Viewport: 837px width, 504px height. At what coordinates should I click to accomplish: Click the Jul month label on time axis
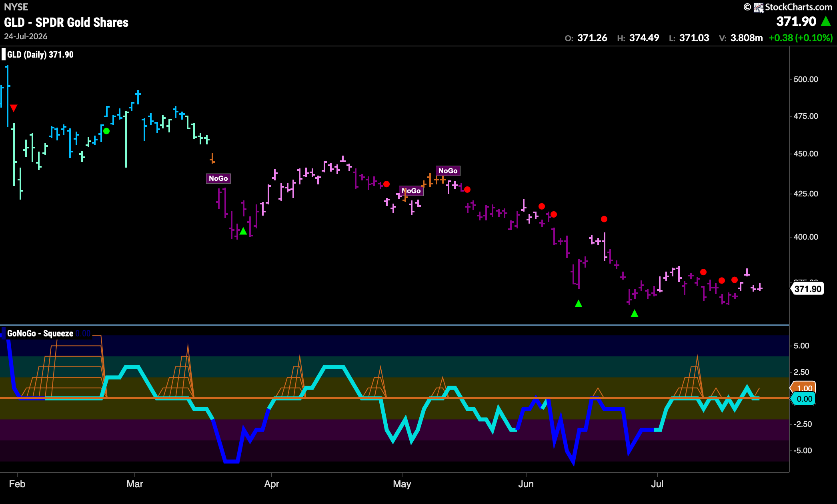click(657, 484)
